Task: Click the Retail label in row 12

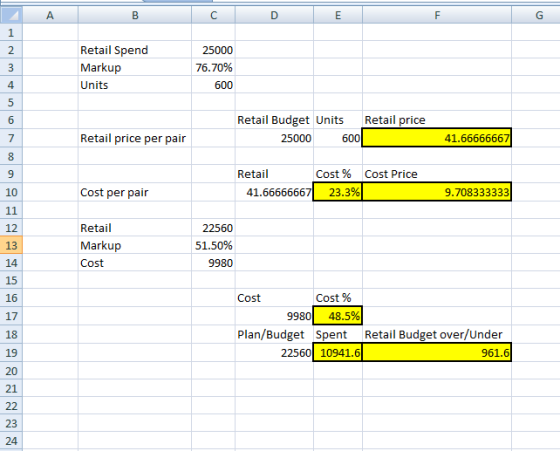Action: (x=135, y=228)
